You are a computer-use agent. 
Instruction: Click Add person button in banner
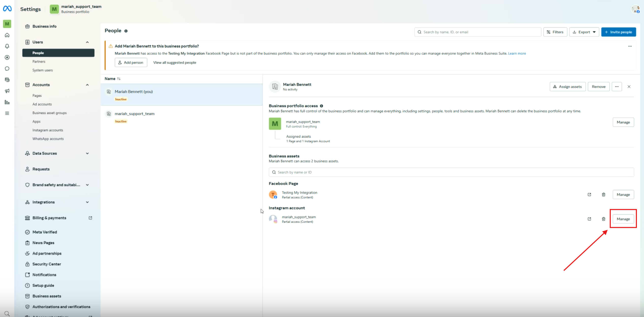click(x=131, y=62)
